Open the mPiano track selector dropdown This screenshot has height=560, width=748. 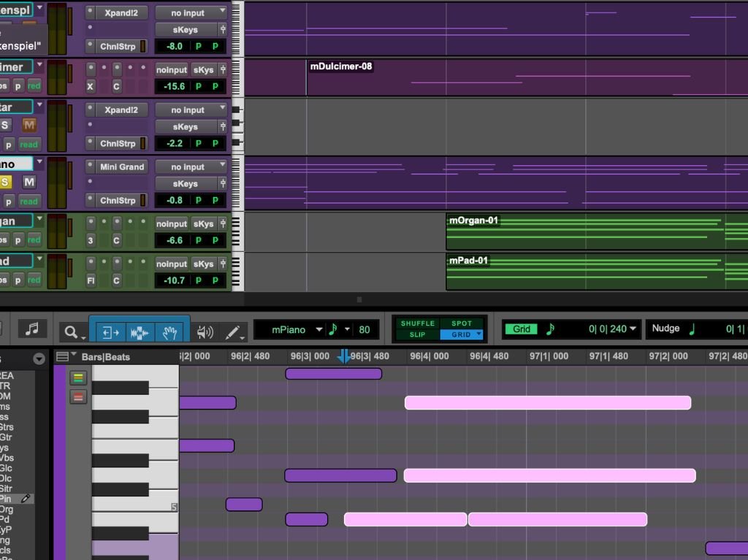pos(319,329)
